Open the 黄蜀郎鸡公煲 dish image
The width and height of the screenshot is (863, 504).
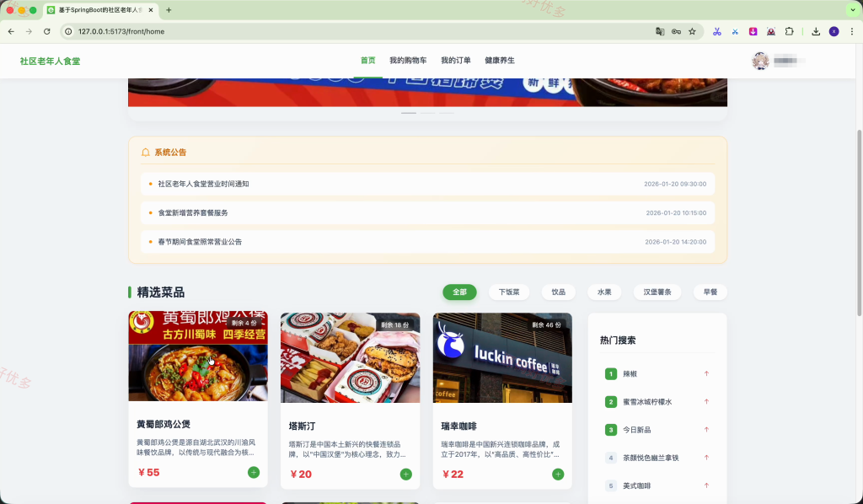coord(198,356)
